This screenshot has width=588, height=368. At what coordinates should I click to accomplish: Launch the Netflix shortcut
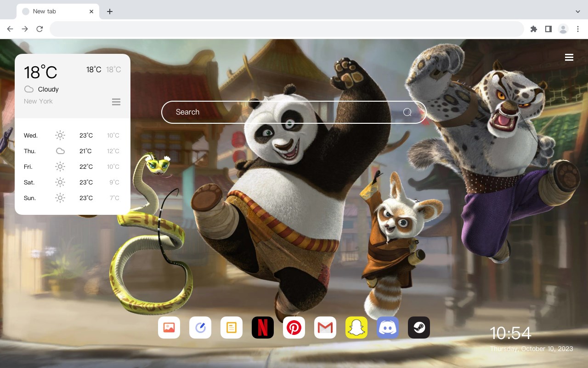(263, 328)
